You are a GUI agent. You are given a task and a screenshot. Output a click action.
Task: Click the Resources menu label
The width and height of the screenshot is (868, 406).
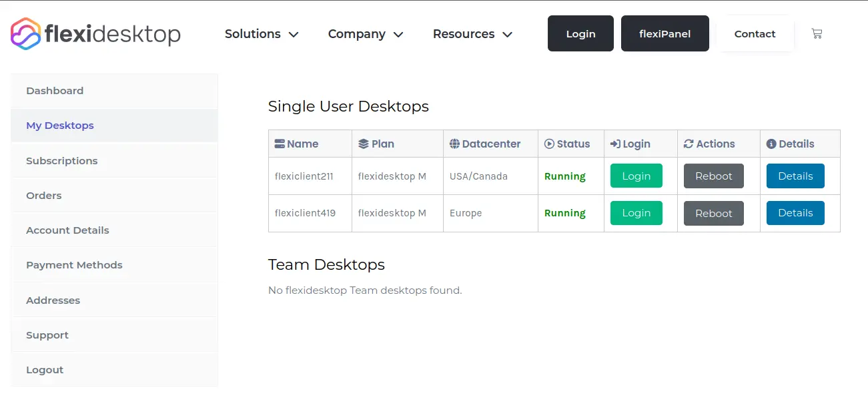click(464, 34)
